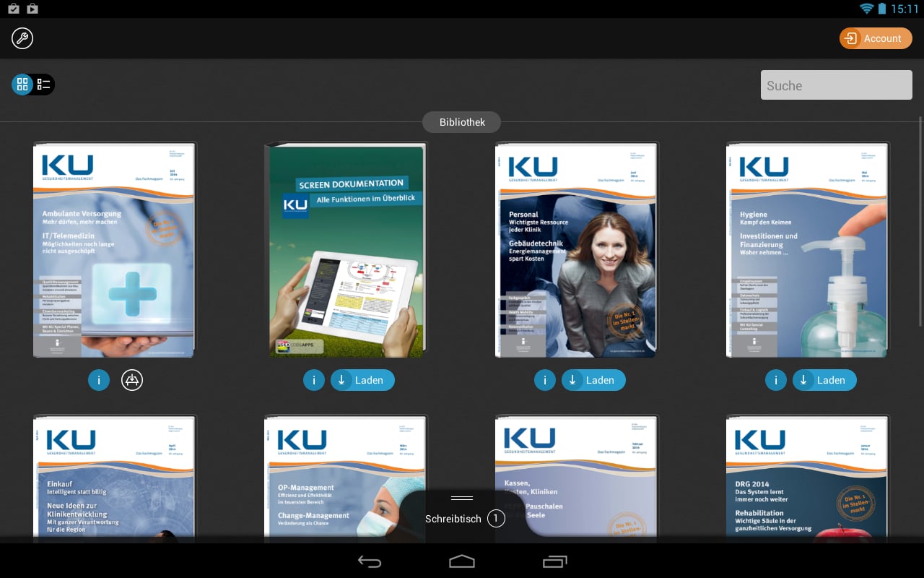The image size is (924, 578).
Task: Open the Account login button
Action: coord(876,38)
